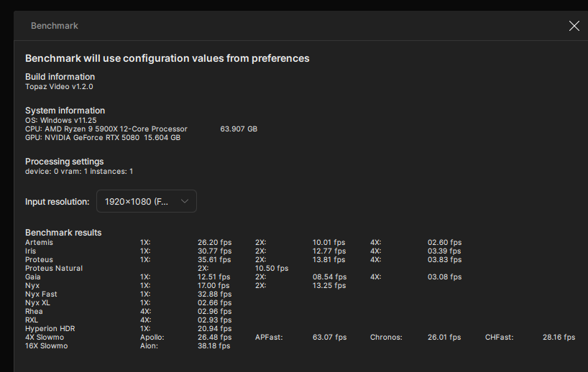
Task: Click the APFast 63.07 fps value
Action: (x=329, y=337)
